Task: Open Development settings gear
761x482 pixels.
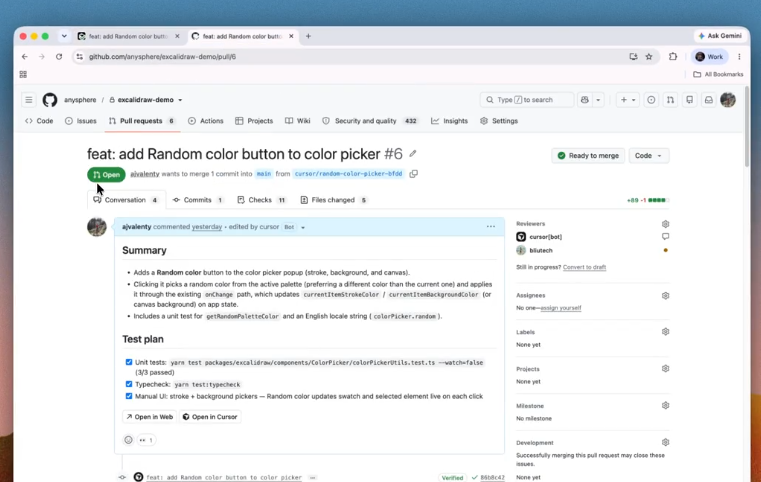Action: [665, 442]
